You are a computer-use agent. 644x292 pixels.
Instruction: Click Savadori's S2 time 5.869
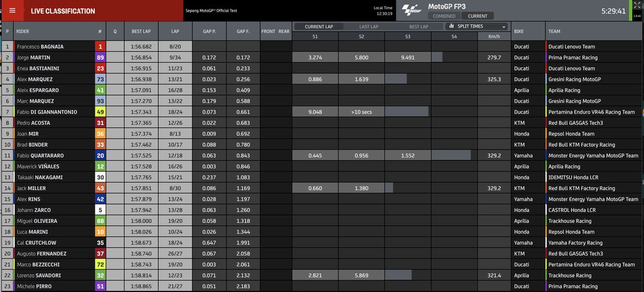[361, 275]
